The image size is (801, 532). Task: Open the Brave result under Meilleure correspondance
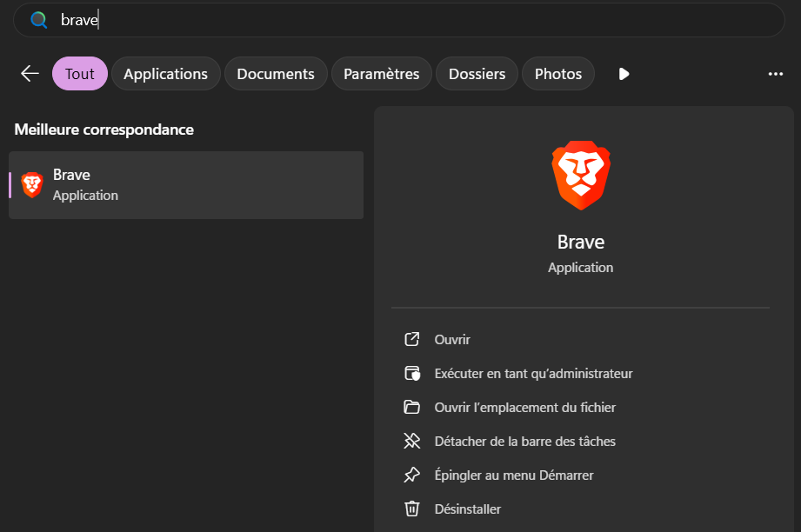[x=186, y=185]
